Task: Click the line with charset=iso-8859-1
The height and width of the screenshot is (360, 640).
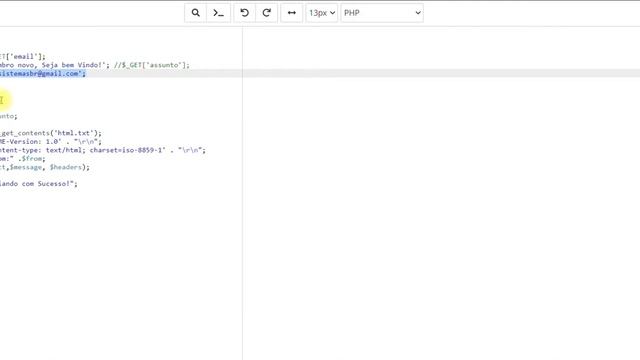Action: (103, 150)
